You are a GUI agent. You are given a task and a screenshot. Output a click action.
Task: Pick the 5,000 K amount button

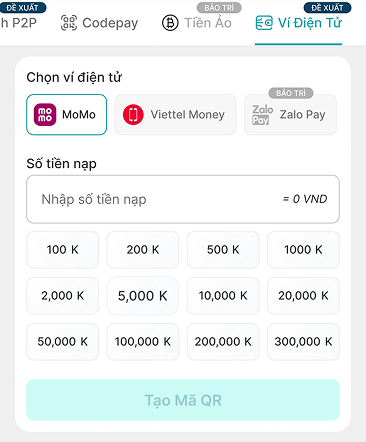coord(143,296)
